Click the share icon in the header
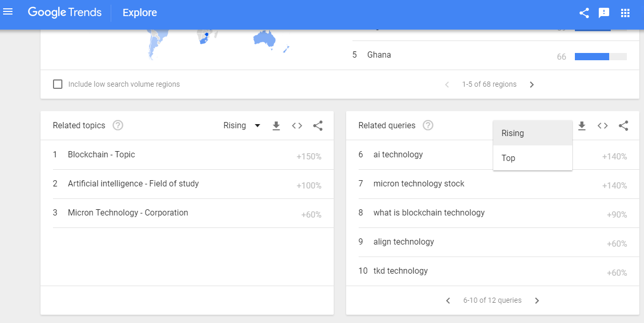 pos(584,13)
